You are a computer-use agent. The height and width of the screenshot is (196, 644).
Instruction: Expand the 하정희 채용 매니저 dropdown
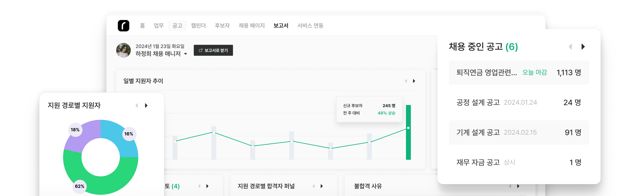coord(185,54)
